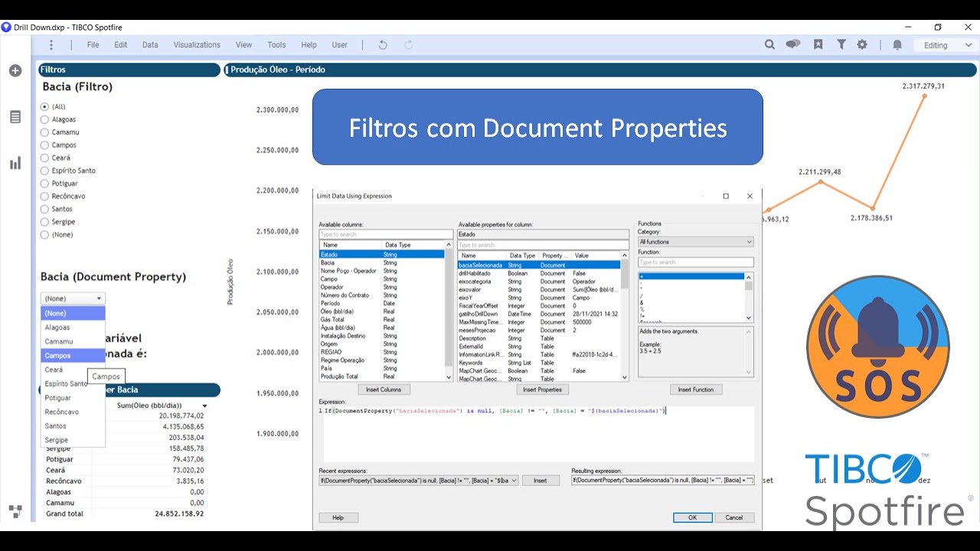The image size is (980, 551).
Task: Open the data table icon in sidebar
Action: 15,117
